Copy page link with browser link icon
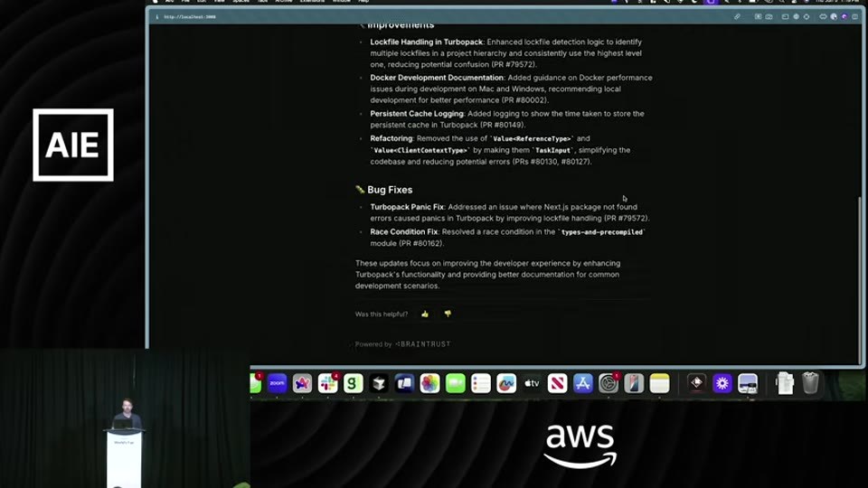The image size is (868, 488). (737, 16)
